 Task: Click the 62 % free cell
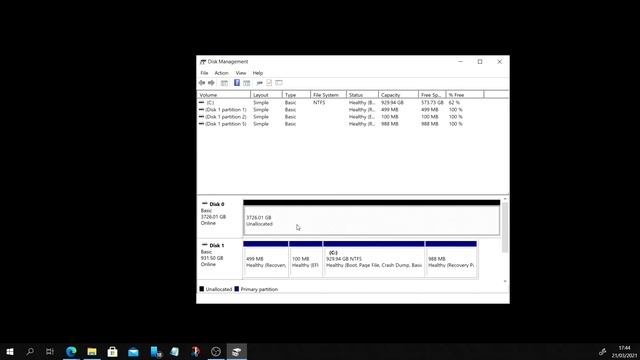[454, 102]
